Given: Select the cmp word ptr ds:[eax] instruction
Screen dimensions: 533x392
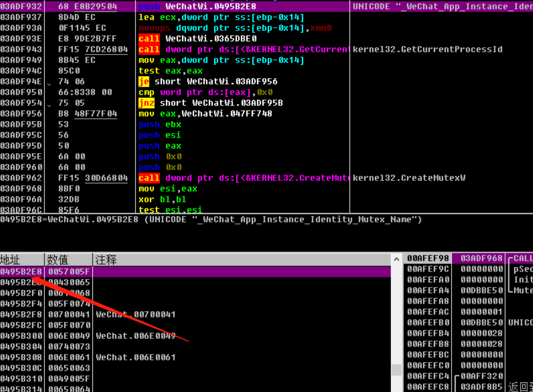Looking at the screenshot, I should [x=205, y=93].
